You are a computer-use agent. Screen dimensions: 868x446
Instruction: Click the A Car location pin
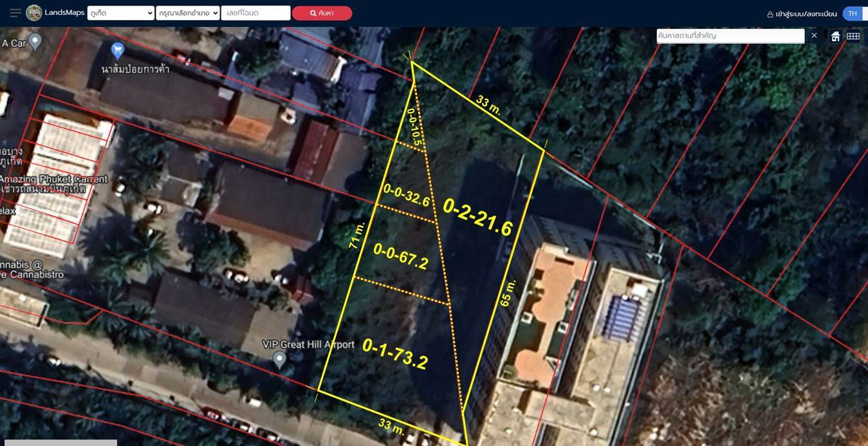point(35,42)
